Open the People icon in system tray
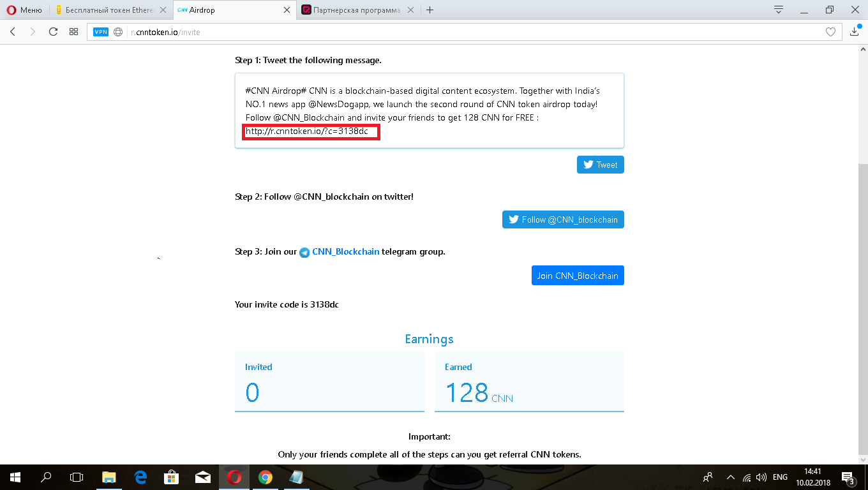 (708, 477)
